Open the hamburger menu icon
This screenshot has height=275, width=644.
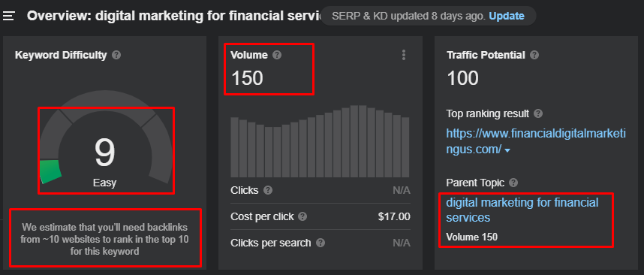point(9,16)
